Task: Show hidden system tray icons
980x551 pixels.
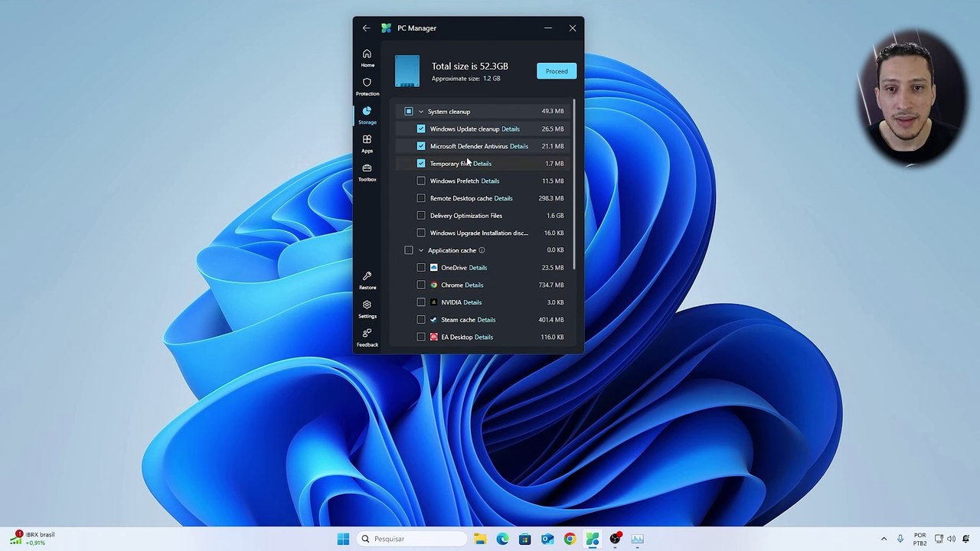Action: click(884, 539)
